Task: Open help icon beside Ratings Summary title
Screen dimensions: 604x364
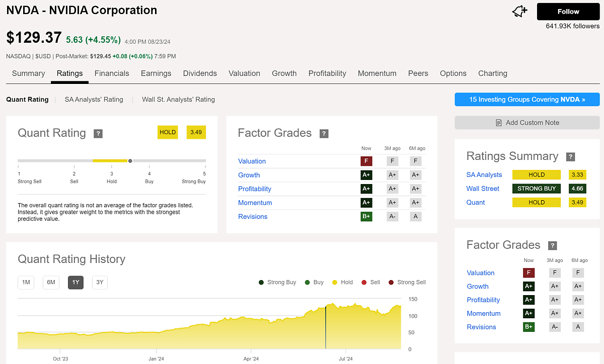Action: [571, 157]
